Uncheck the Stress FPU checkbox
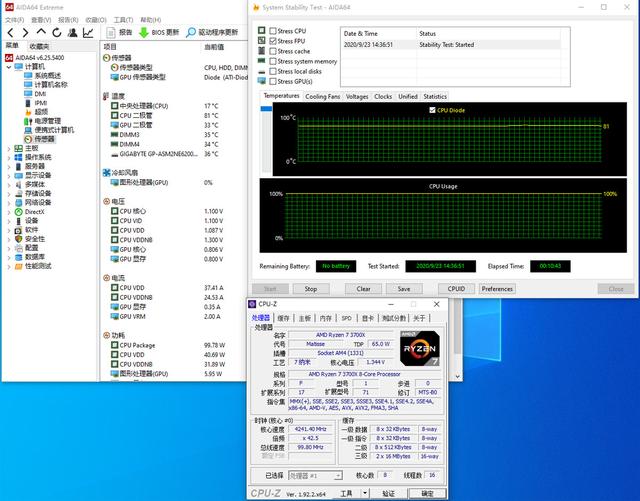This screenshot has height=501, width=640. coord(273,41)
